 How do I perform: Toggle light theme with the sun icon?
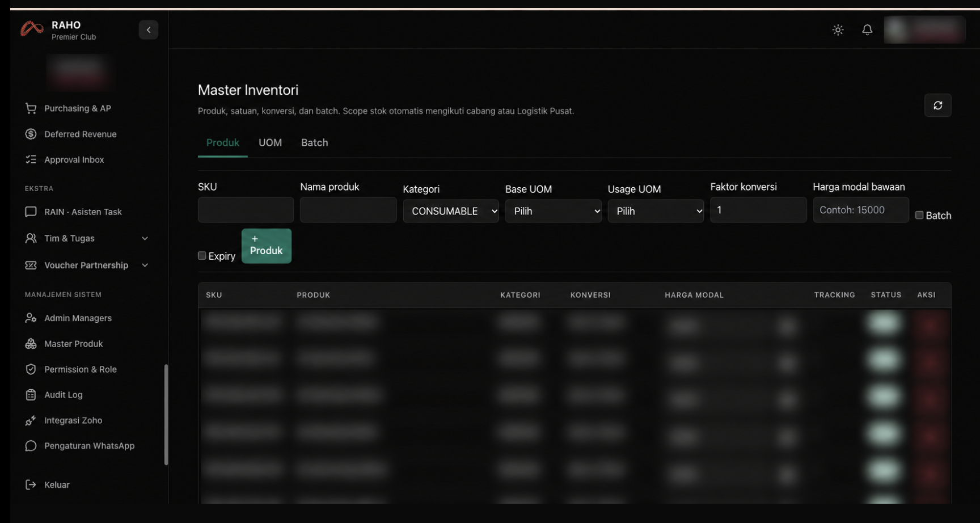tap(838, 30)
